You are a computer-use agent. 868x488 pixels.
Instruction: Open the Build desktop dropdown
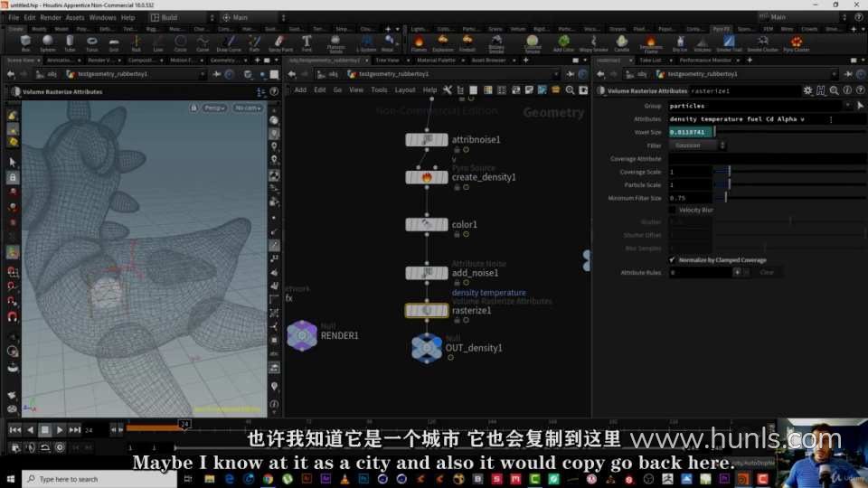pos(183,18)
